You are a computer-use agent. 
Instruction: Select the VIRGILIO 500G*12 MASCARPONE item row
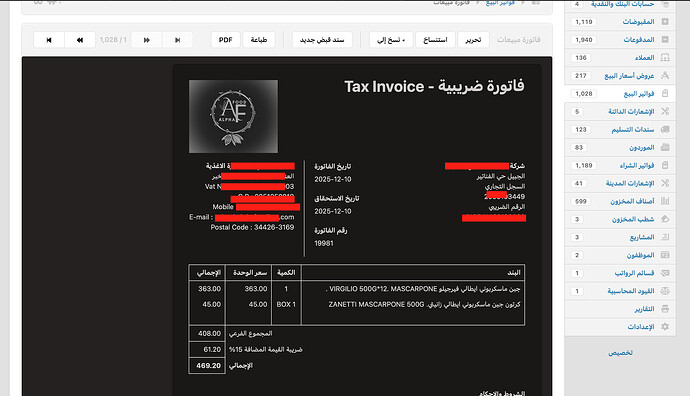coord(357,289)
